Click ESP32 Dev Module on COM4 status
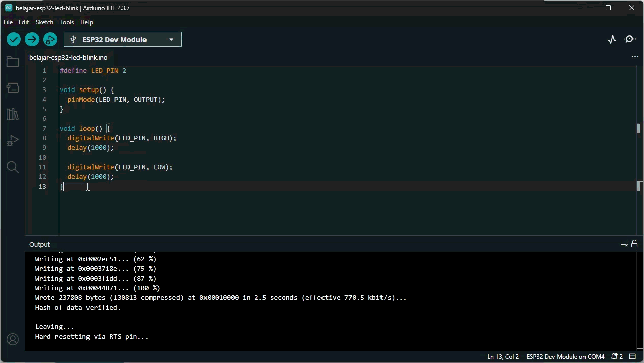This screenshot has height=363, width=644. [x=565, y=357]
